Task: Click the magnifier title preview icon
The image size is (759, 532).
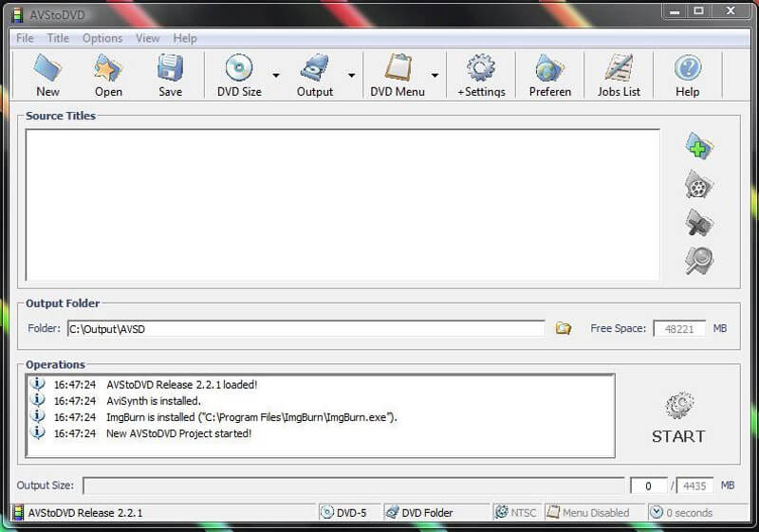Action: tap(699, 261)
